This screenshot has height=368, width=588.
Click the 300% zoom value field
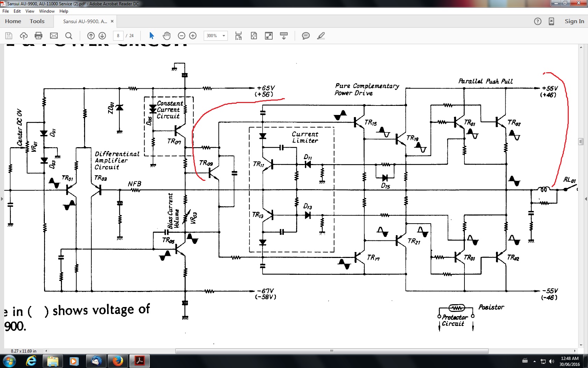212,36
